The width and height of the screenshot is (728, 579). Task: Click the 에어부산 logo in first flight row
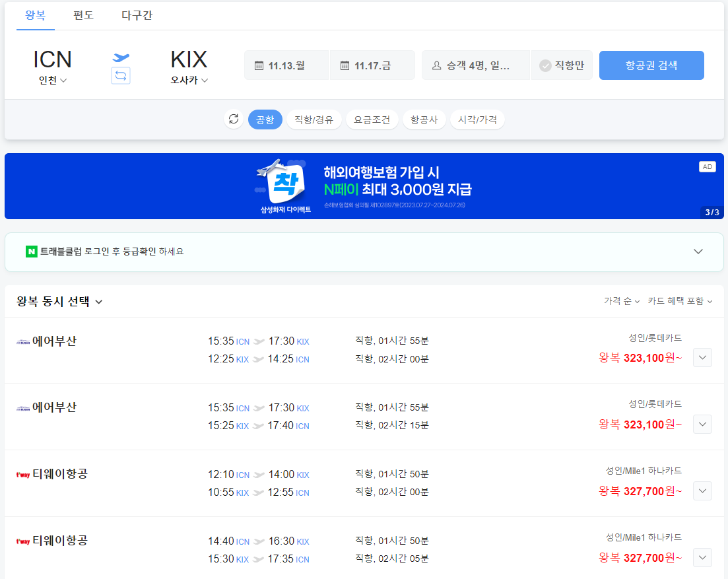click(23, 342)
